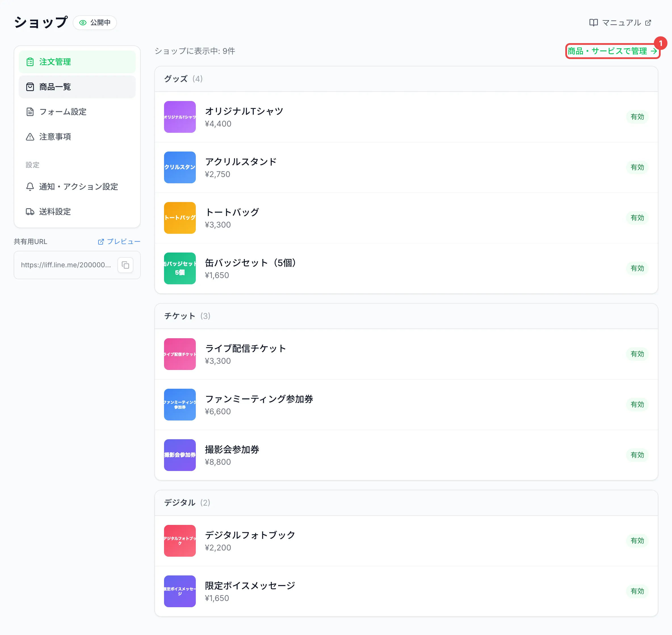Click the ファンミーティング参加券 thumbnail
Viewport: 672px width, 635px height.
[180, 405]
